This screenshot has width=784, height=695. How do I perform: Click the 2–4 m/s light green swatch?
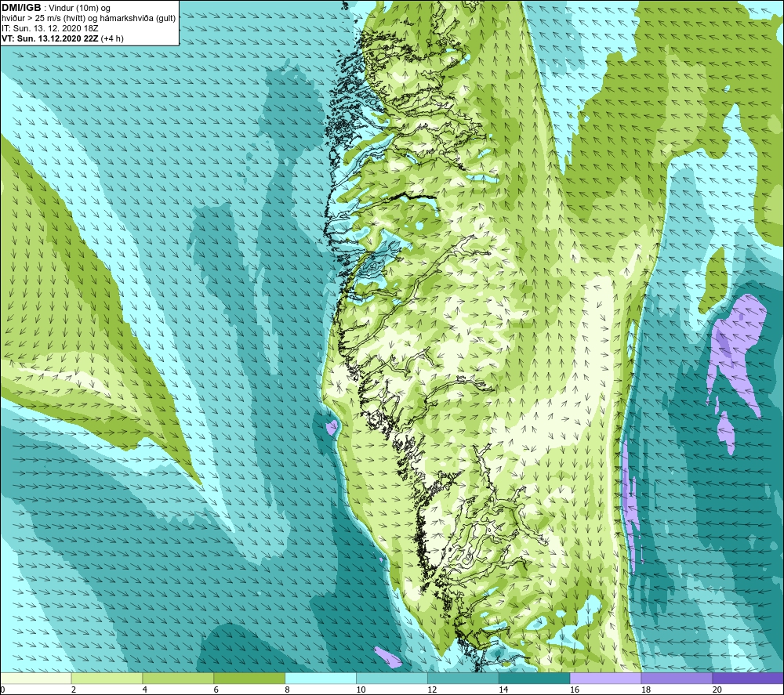(107, 678)
